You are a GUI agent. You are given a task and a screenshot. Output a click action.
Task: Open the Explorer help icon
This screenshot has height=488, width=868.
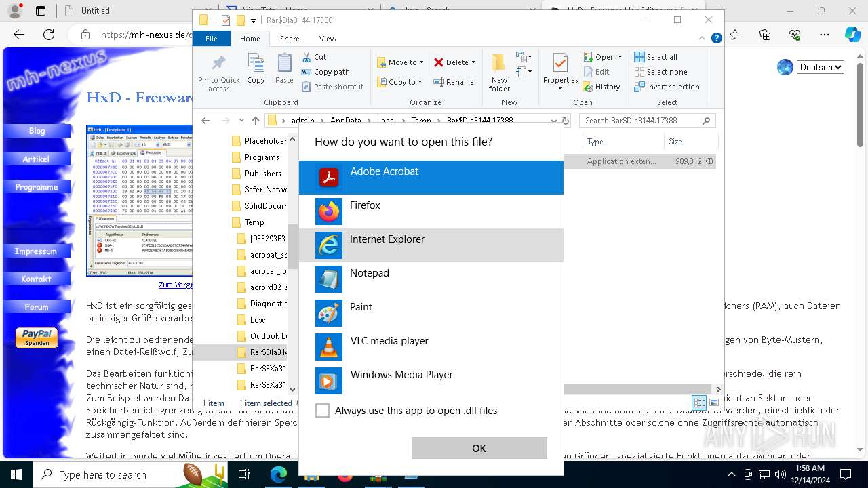716,39
